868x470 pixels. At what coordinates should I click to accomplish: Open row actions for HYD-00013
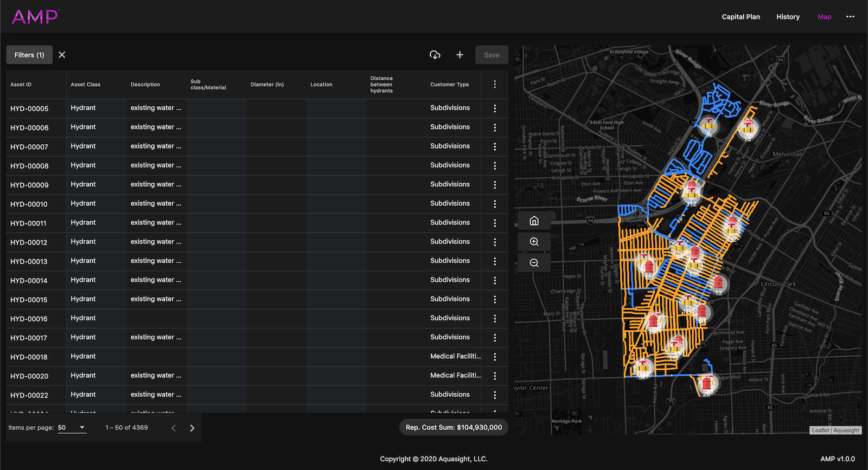495,261
